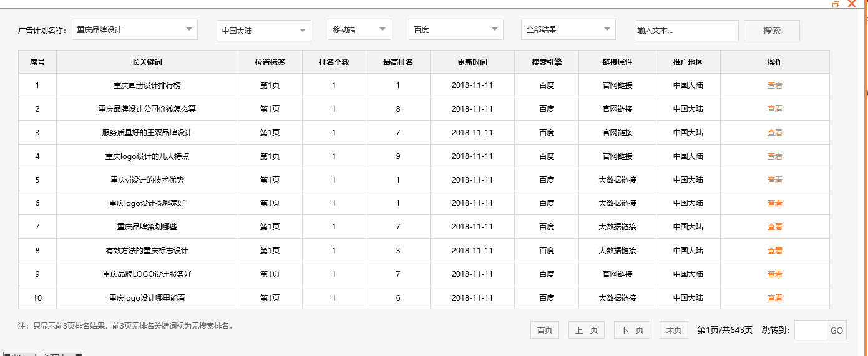868x356 pixels.
Task: Close the window with the X icon
Action: tap(851, 4)
